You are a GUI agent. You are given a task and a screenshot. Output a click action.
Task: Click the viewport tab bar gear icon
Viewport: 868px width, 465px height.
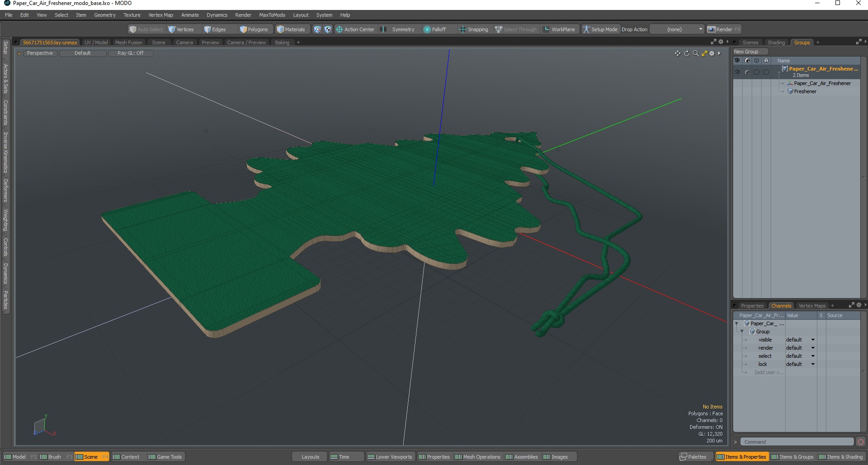(721, 42)
